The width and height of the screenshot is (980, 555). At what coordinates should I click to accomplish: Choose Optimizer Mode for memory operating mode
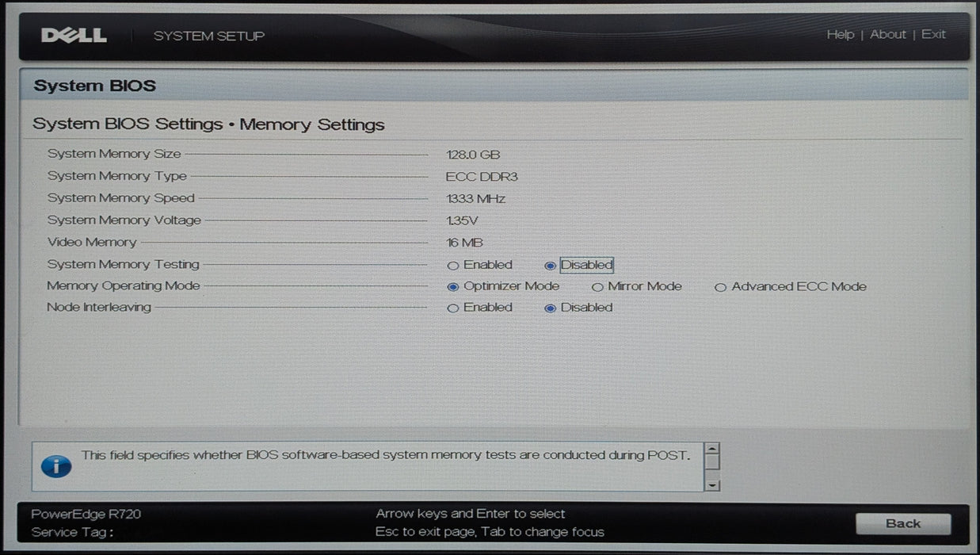(x=453, y=287)
